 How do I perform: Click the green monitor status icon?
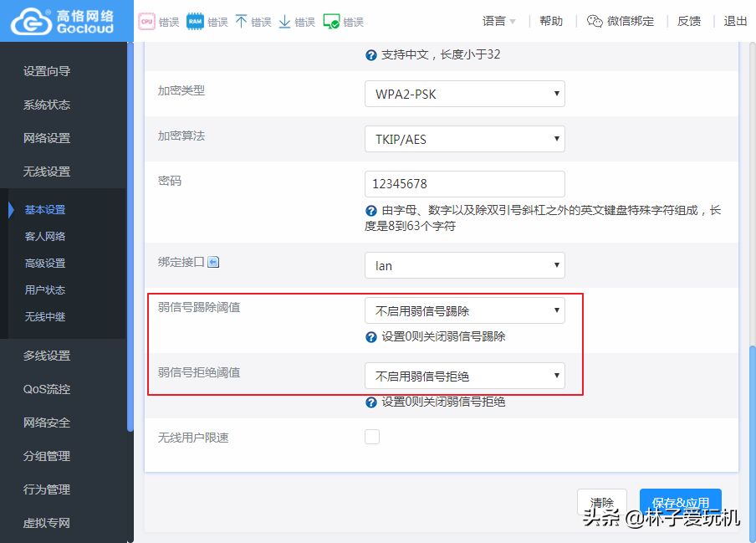pyautogui.click(x=331, y=22)
